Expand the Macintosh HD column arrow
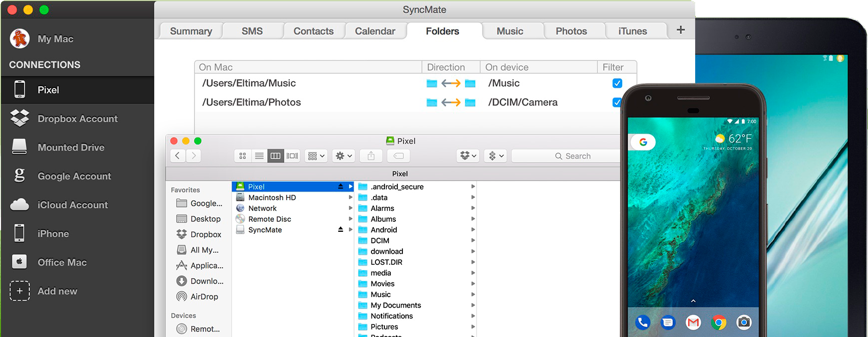 (x=351, y=197)
